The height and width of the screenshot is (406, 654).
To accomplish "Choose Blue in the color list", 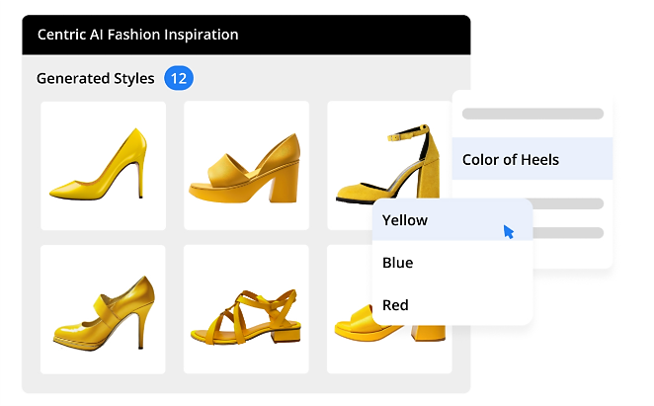I will (452, 262).
